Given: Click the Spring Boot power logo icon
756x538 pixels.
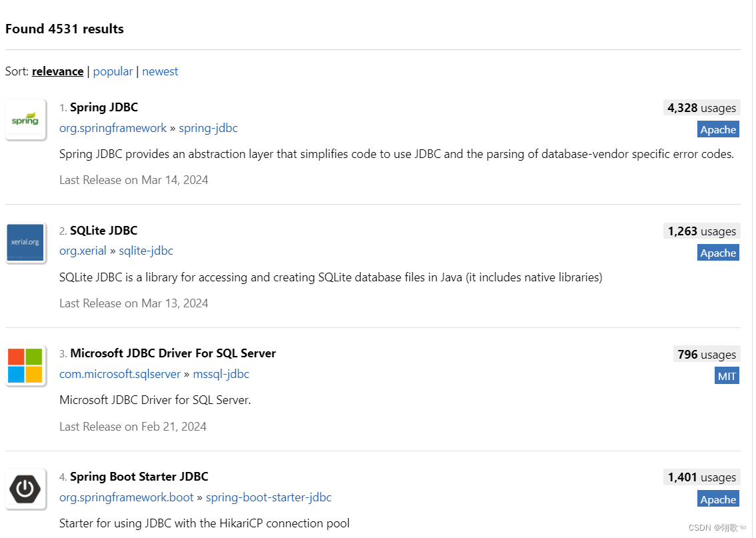Looking at the screenshot, I should (x=25, y=489).
